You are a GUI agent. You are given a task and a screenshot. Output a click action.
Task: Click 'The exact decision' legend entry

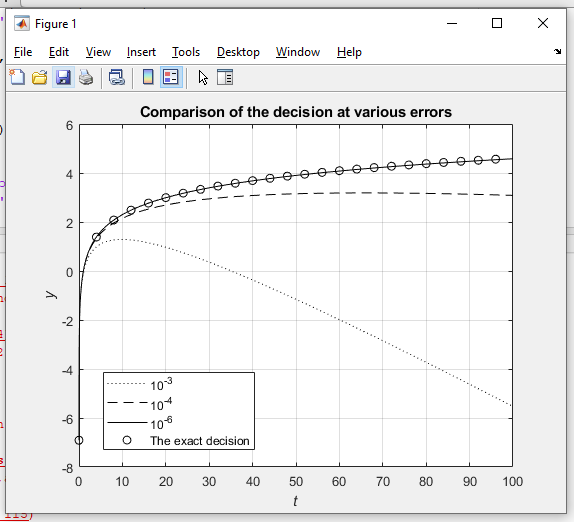point(186,441)
